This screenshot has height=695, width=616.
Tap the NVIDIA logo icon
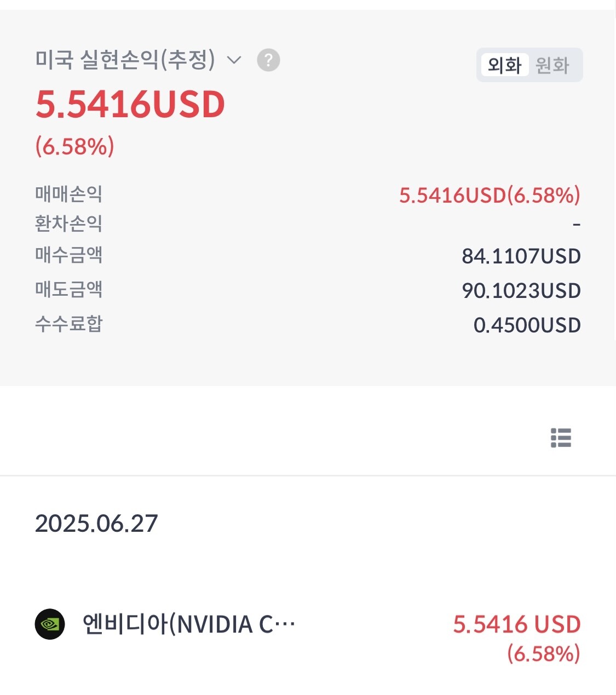(50, 624)
